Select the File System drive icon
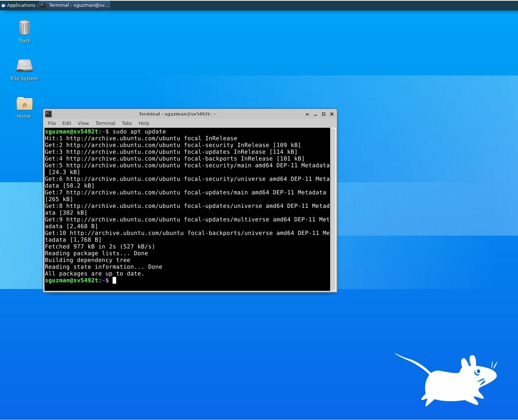This screenshot has height=420, width=518. coord(24,66)
